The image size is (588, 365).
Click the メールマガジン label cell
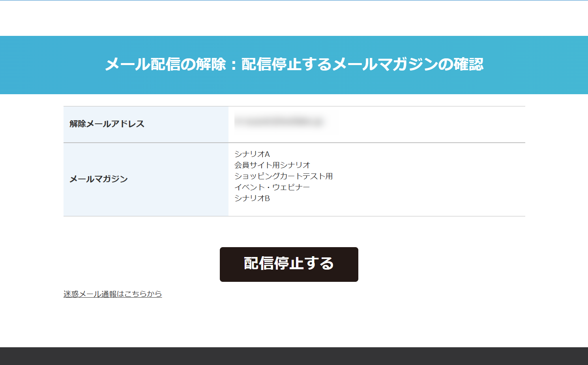click(x=146, y=179)
